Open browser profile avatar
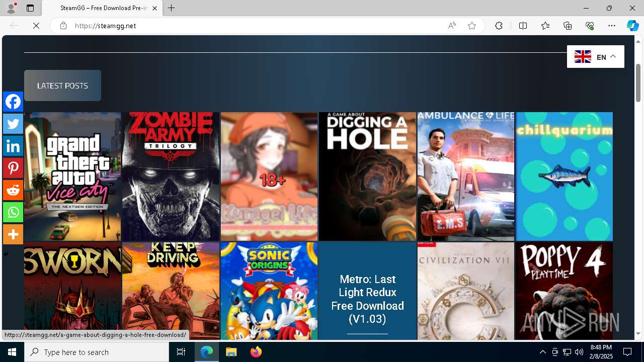Image resolution: width=644 pixels, height=362 pixels. 11,8
